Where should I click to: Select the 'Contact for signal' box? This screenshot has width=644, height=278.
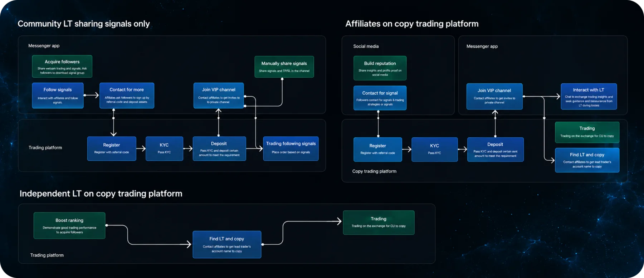[380, 98]
